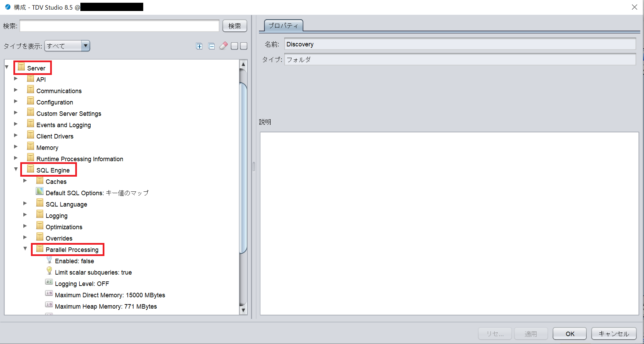Click the Configuration folder icon
This screenshot has width=644, height=344.
[31, 101]
